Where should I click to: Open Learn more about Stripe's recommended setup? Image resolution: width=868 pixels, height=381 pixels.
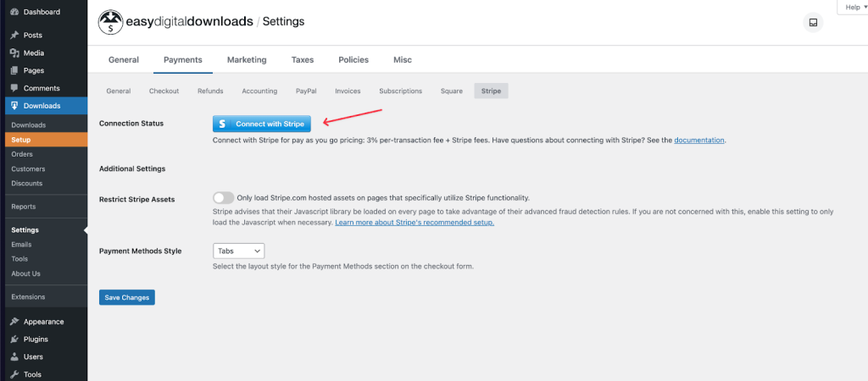[x=415, y=223]
